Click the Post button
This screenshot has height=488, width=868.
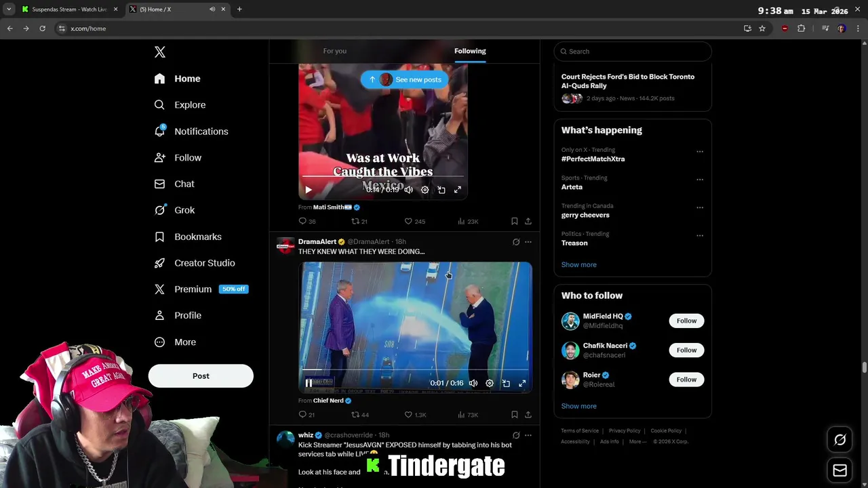[201, 376]
